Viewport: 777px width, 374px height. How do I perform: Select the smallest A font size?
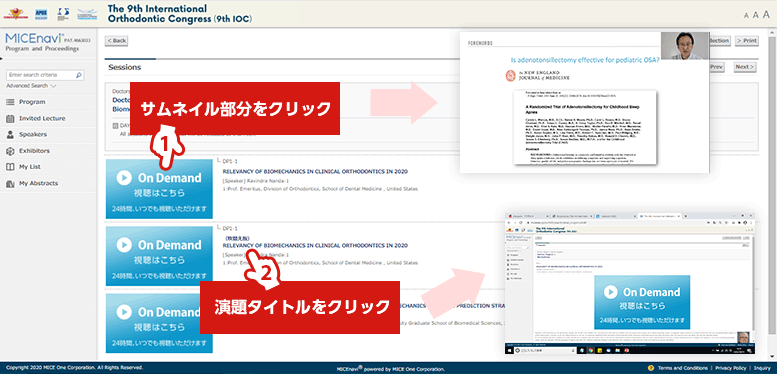[746, 15]
